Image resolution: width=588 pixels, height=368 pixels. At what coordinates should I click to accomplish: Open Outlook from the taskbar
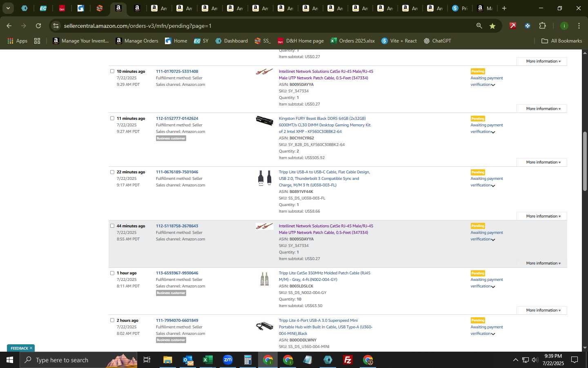click(x=188, y=360)
